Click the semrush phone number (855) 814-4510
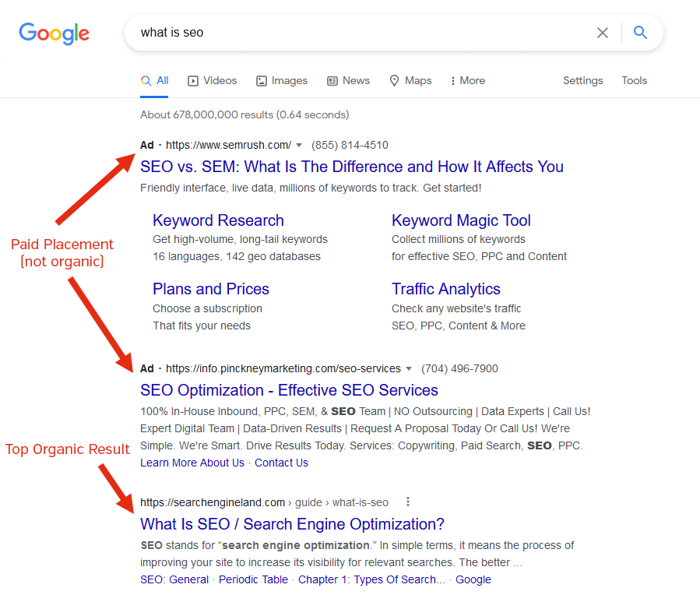700x609 pixels. 350,145
